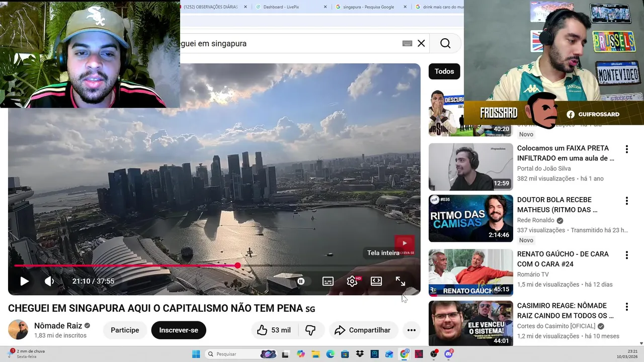
Task: Click the RITMO DAS CAMISAS thumbnail
Action: pos(471,219)
